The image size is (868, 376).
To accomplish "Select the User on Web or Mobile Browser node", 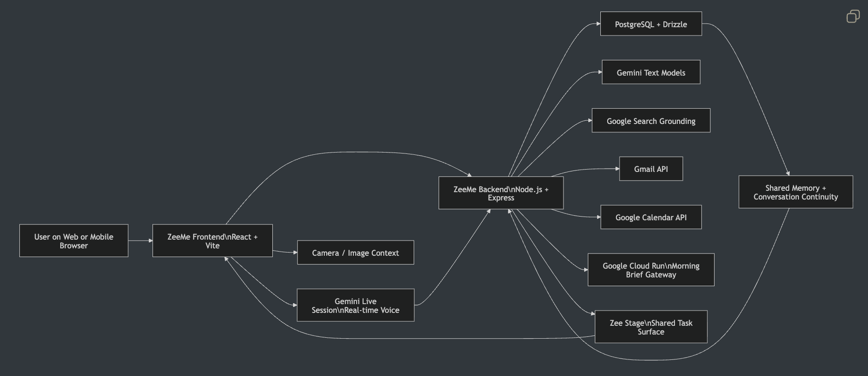I will pyautogui.click(x=74, y=241).
